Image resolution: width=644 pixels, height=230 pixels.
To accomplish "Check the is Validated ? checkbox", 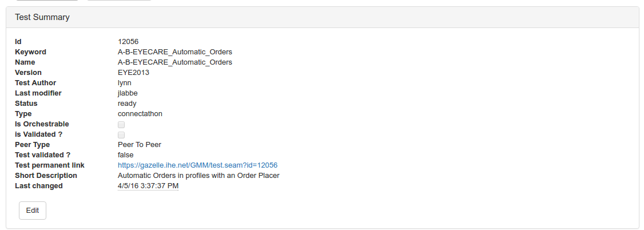I will 121,134.
